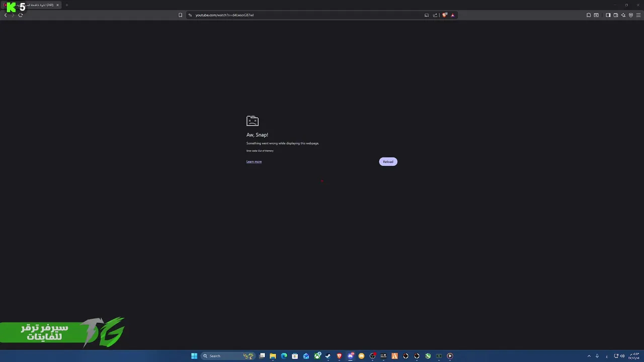
Task: Show hidden system tray icons
Action: (589, 356)
